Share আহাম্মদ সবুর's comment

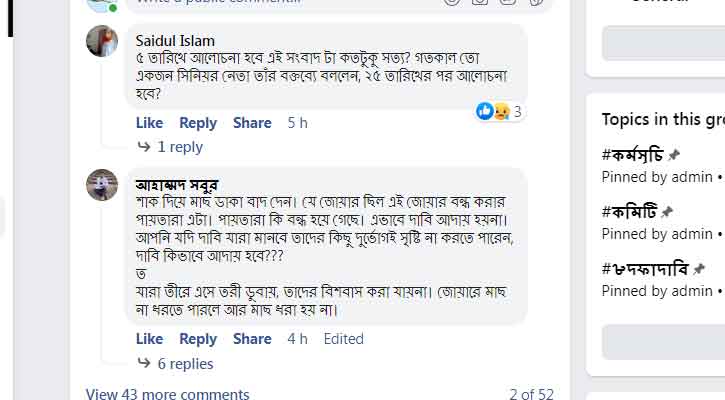252,339
